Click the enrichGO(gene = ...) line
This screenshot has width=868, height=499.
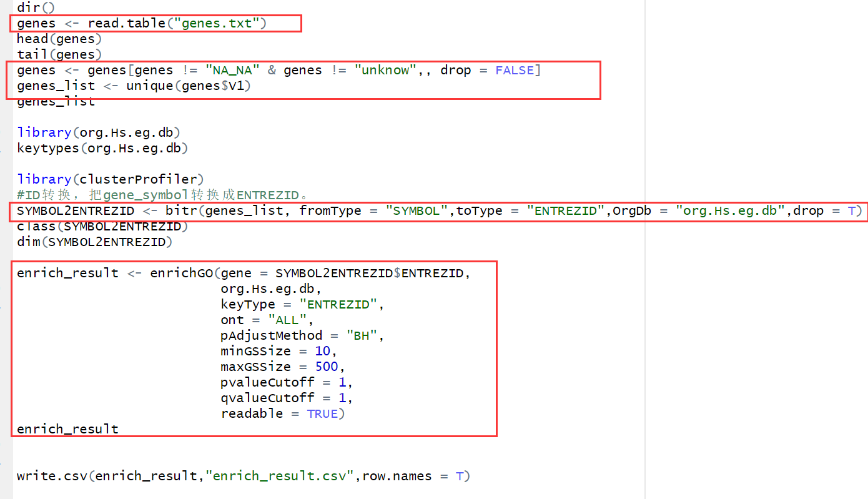click(x=244, y=273)
